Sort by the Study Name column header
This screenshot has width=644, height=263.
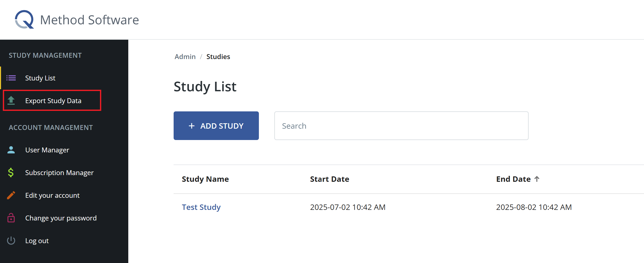pyautogui.click(x=205, y=179)
